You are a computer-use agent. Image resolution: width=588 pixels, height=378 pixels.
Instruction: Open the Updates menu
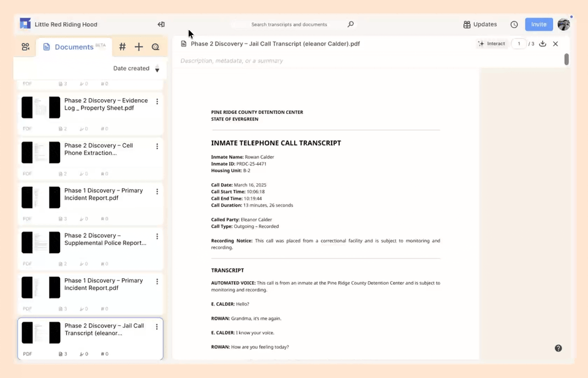coord(480,25)
